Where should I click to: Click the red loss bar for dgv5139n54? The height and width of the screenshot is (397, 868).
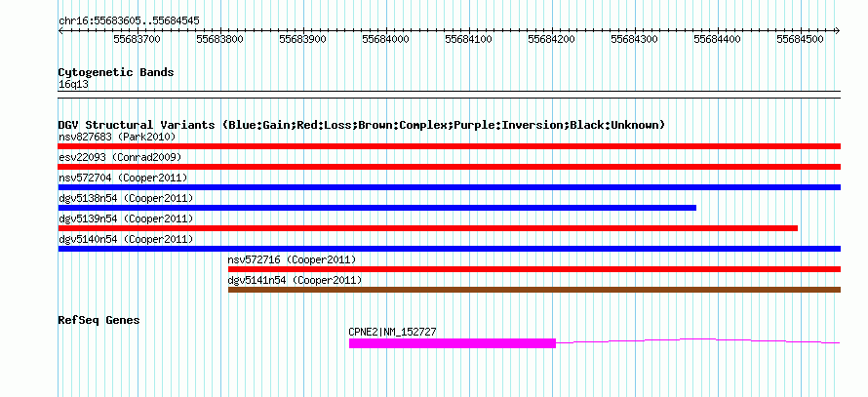(x=428, y=228)
